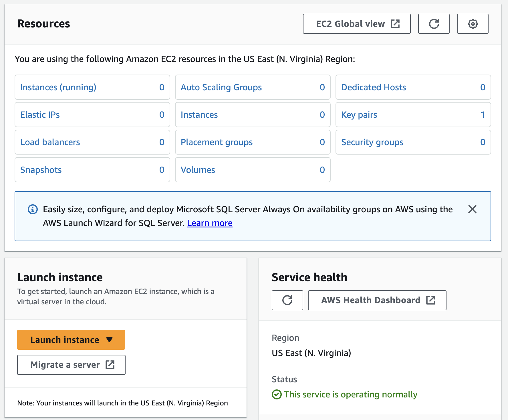Expand the Launch instance dropdown
This screenshot has height=420, width=508.
pyautogui.click(x=109, y=340)
